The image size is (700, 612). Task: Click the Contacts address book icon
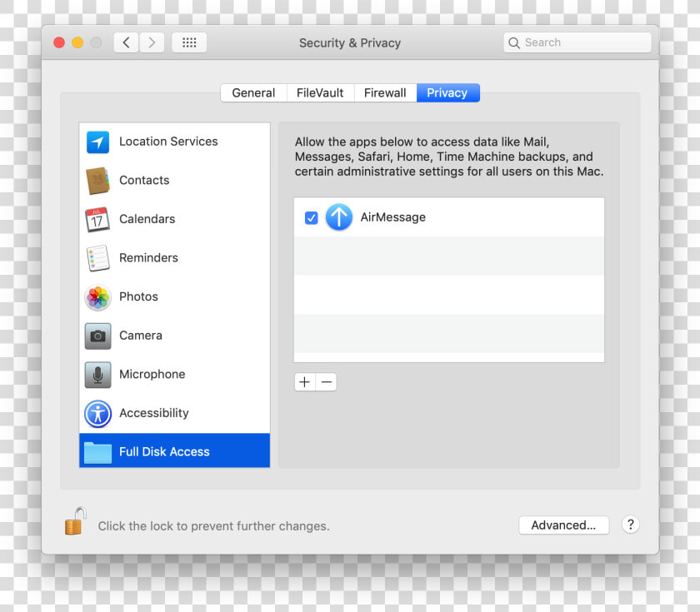(x=97, y=181)
